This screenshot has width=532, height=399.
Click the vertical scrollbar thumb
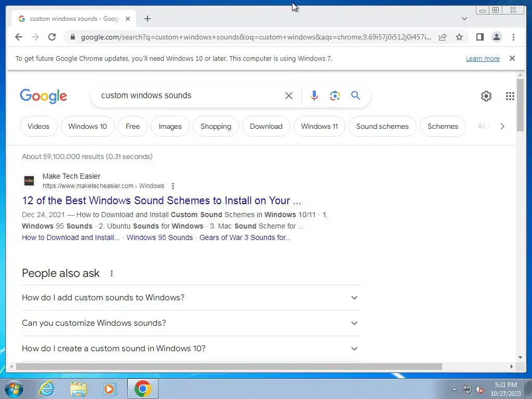tap(520, 105)
